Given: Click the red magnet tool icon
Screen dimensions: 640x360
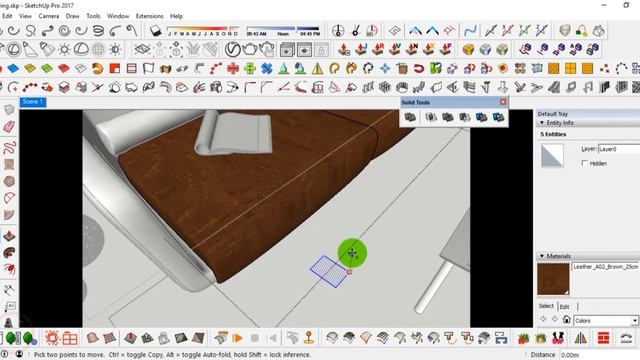Looking at the screenshot, I should [419, 69].
